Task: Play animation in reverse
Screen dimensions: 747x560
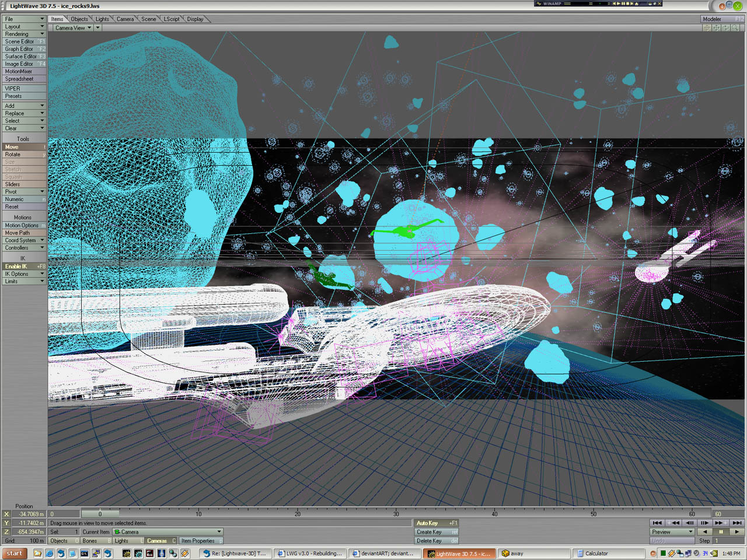Action: [x=705, y=532]
